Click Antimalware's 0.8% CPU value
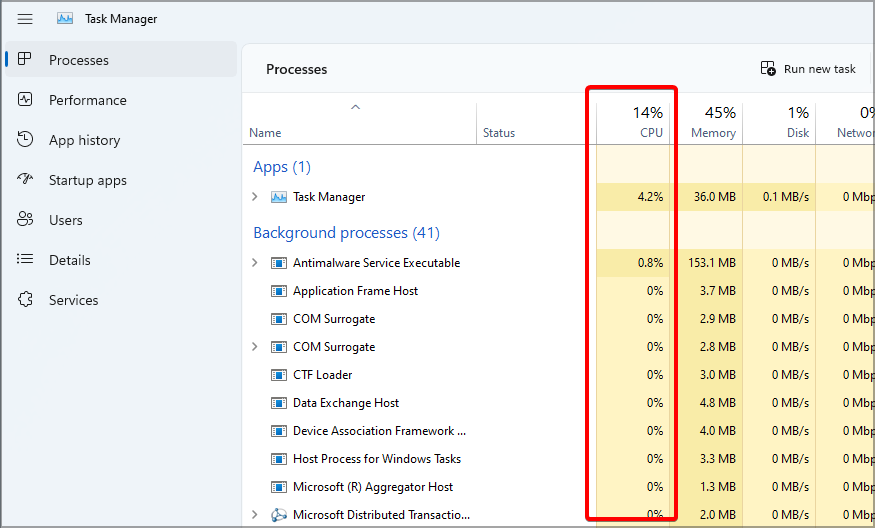Image resolution: width=875 pixels, height=528 pixels. coord(650,263)
